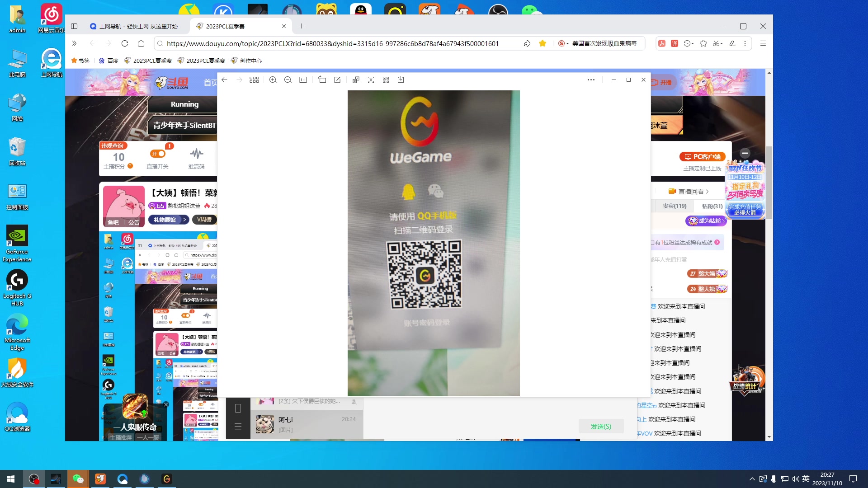Expand the screenshot scissors dropdown arrow
Image resolution: width=868 pixels, height=488 pixels.
click(x=722, y=44)
